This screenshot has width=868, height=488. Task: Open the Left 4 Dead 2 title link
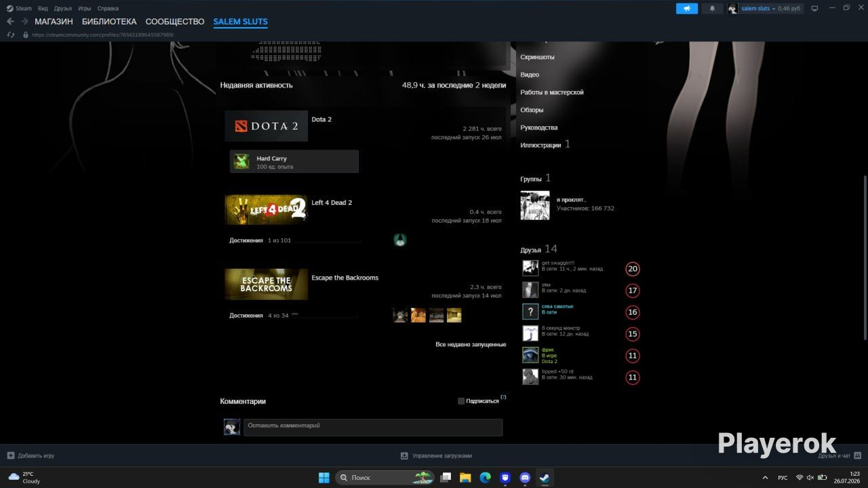(332, 203)
